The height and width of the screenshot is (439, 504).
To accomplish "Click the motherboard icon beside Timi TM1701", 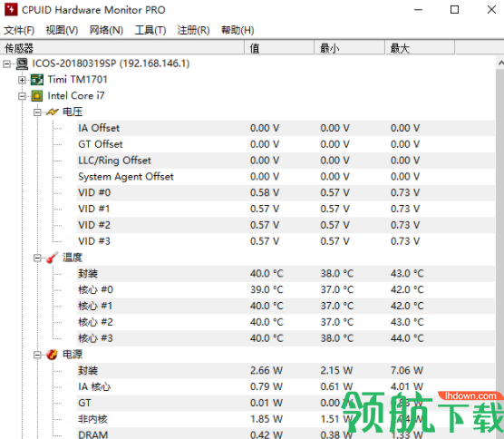I will click(x=37, y=80).
